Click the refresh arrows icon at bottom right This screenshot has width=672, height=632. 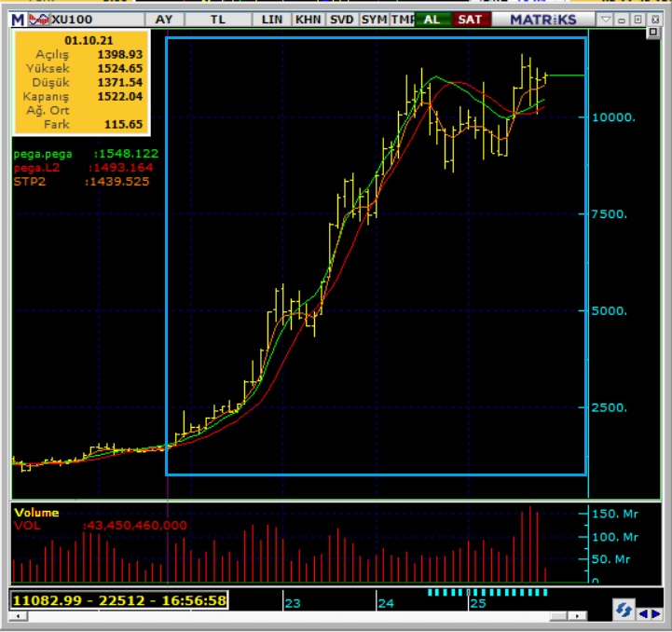tap(623, 611)
